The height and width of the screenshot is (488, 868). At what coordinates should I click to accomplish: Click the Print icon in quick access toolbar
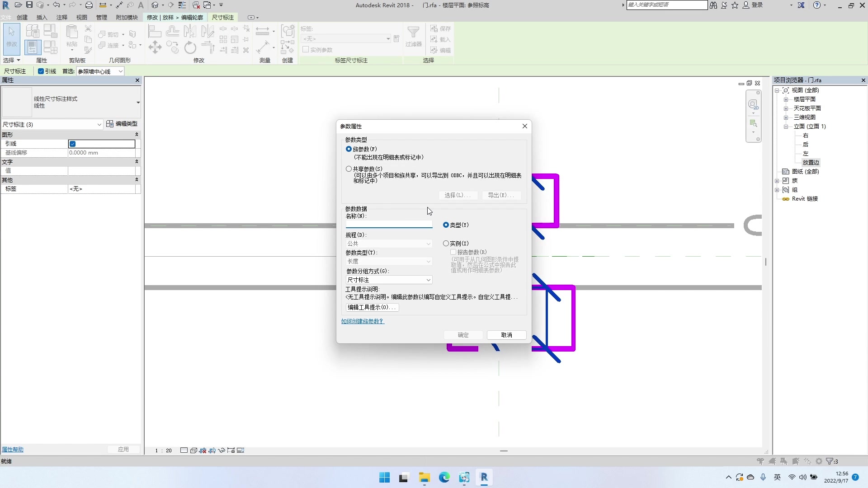[x=89, y=5]
